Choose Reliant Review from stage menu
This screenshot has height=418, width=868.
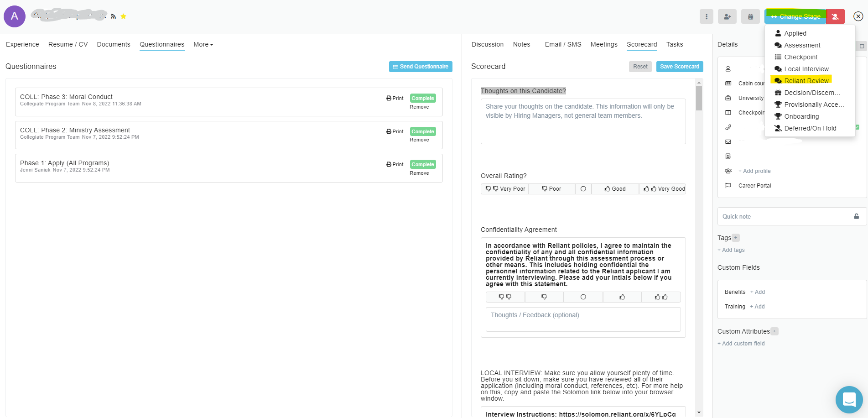pyautogui.click(x=806, y=81)
